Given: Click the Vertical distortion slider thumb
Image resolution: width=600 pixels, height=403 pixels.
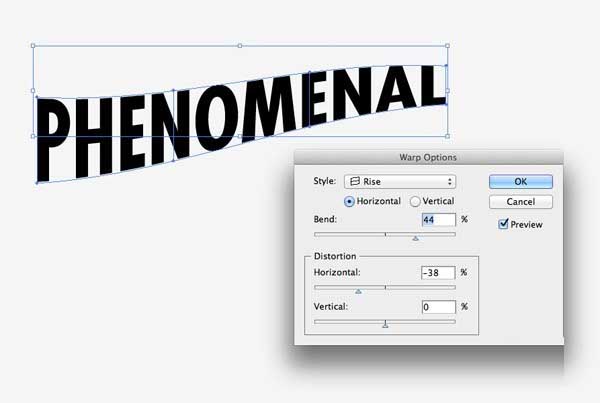Looking at the screenshot, I should (x=385, y=325).
